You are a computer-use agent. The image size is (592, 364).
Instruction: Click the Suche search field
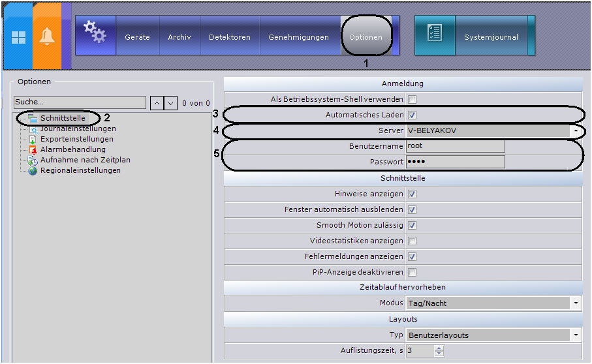click(x=80, y=102)
